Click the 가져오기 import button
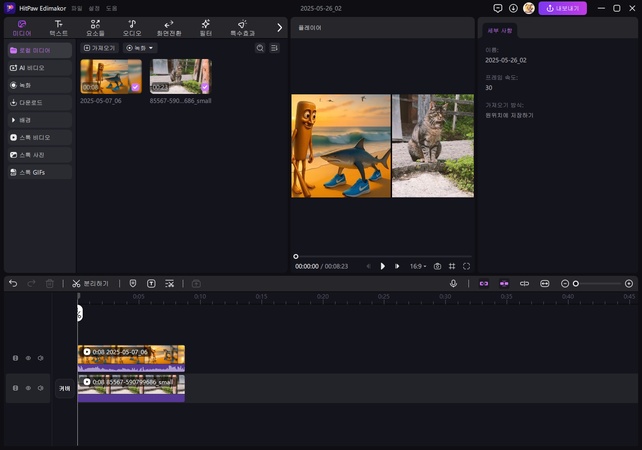Viewport: 642px width, 450px height. coord(100,48)
